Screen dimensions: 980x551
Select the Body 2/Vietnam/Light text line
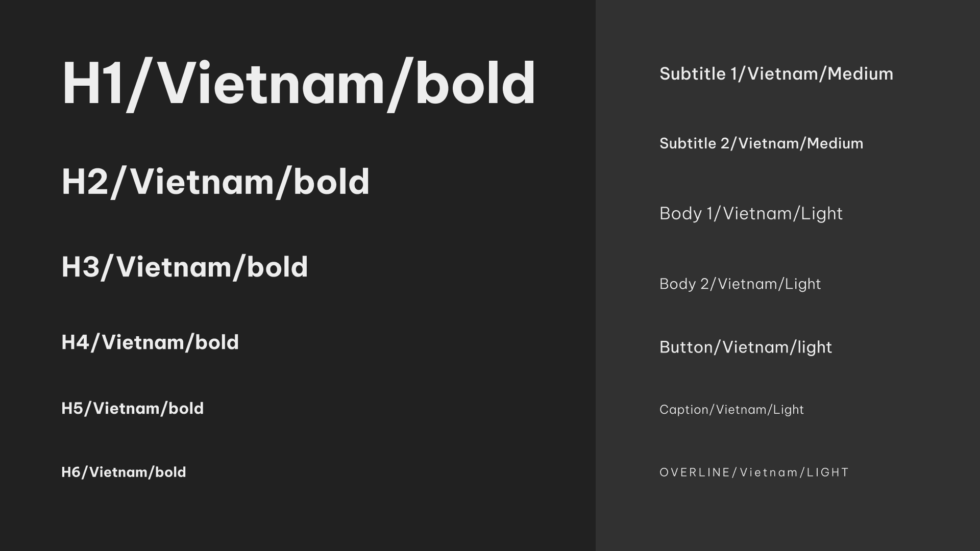point(740,284)
